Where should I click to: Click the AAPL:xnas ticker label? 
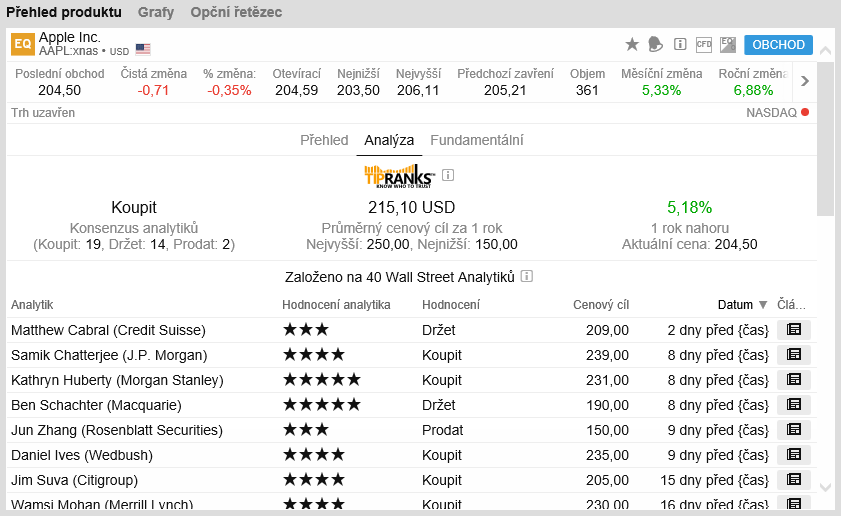pos(68,51)
